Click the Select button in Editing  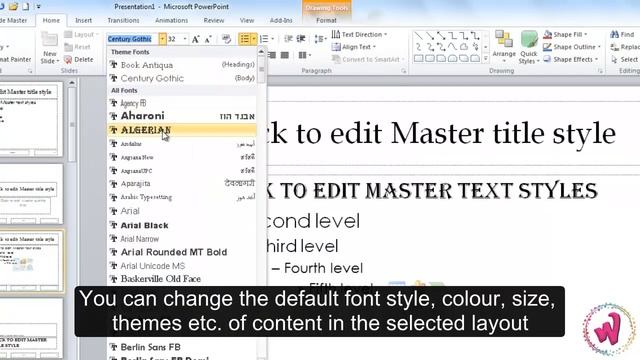pyautogui.click(x=624, y=60)
